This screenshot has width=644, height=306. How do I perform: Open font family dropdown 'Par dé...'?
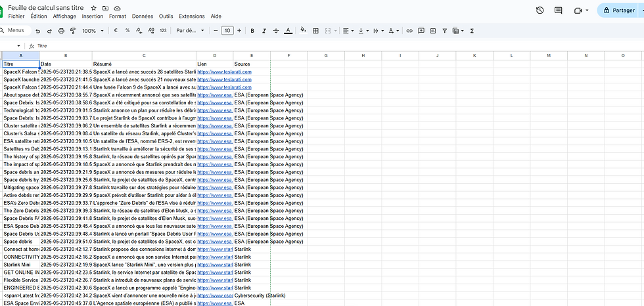(x=191, y=31)
